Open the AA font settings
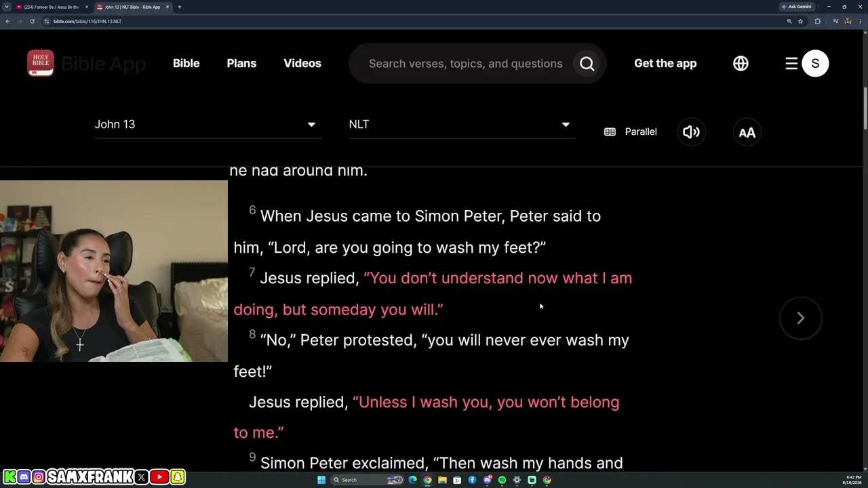The height and width of the screenshot is (488, 868). [x=747, y=131]
